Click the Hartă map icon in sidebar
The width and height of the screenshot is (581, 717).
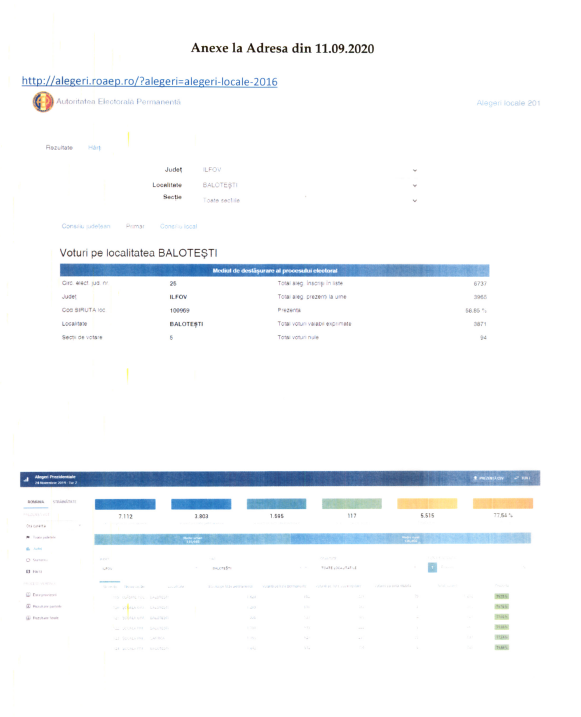[x=28, y=572]
